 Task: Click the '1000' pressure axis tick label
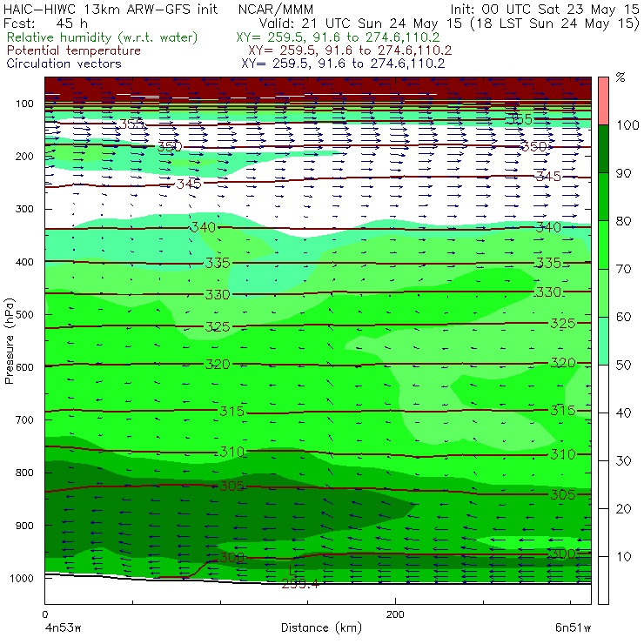22,578
